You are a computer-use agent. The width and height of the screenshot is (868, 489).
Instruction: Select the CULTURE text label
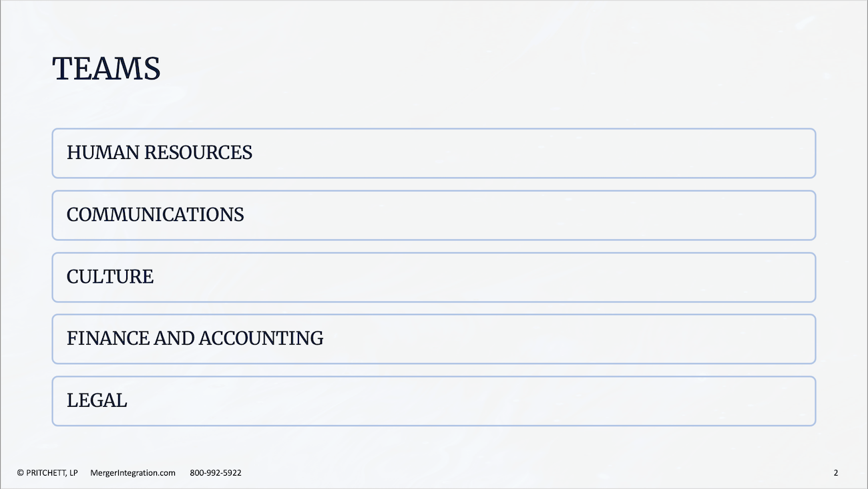(x=110, y=277)
